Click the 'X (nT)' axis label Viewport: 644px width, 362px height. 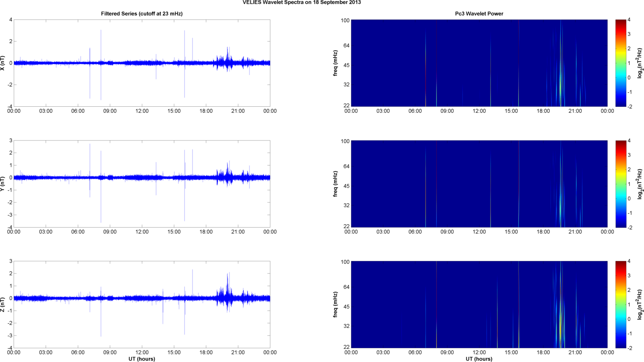tap(3, 63)
